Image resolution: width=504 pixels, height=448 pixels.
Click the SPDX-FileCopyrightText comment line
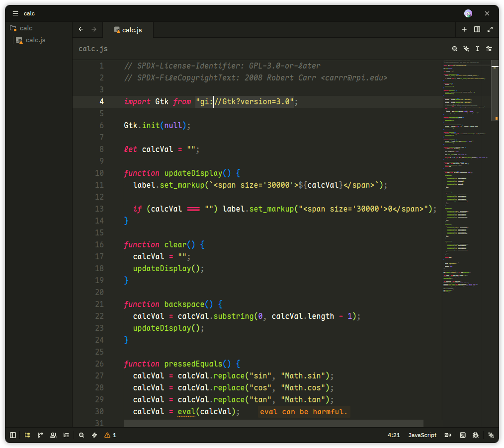click(x=255, y=77)
